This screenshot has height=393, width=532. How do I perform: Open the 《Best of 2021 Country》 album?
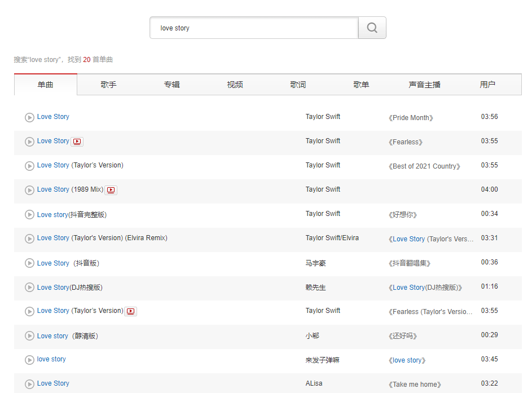pyautogui.click(x=424, y=166)
